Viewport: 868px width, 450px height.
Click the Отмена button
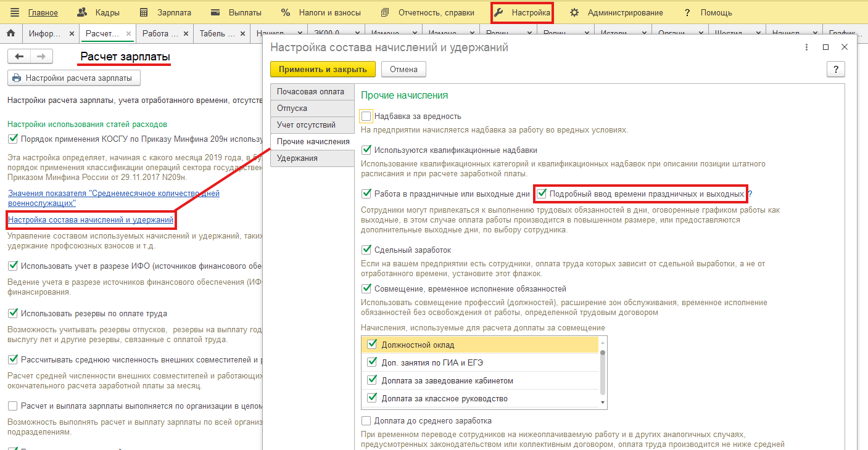pyautogui.click(x=403, y=69)
